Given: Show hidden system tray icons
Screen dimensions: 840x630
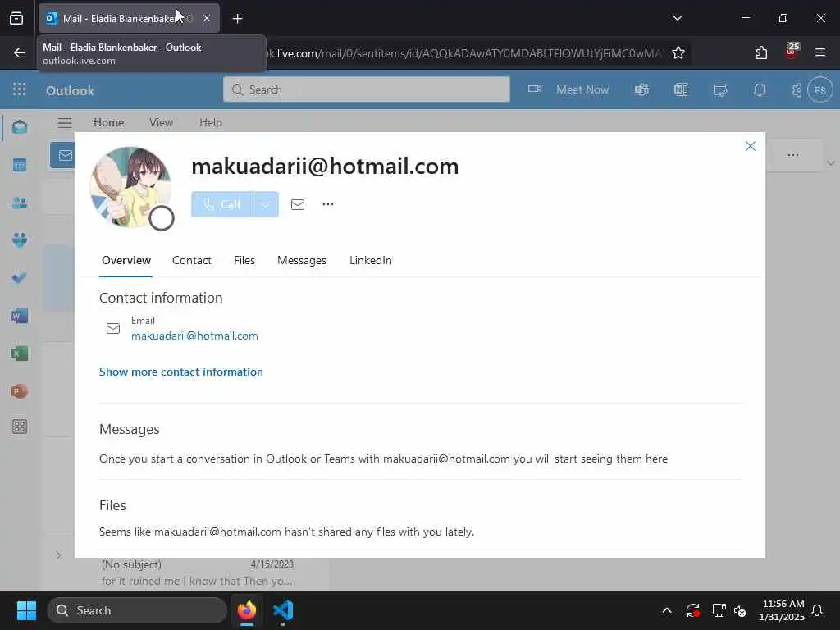Looking at the screenshot, I should (x=667, y=610).
